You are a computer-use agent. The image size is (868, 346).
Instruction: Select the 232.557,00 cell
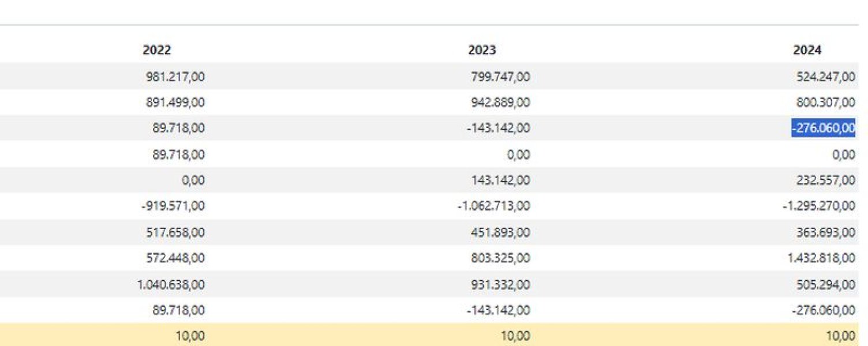[826, 180]
